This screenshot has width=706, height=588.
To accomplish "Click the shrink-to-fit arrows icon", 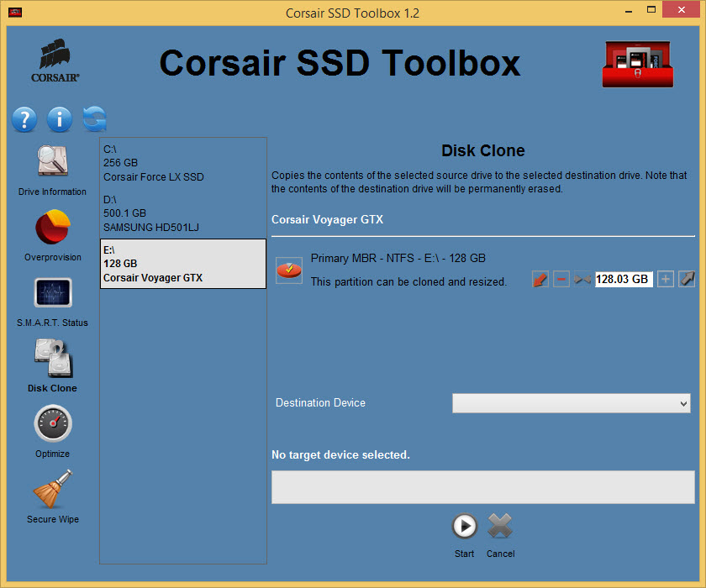I will 582,280.
